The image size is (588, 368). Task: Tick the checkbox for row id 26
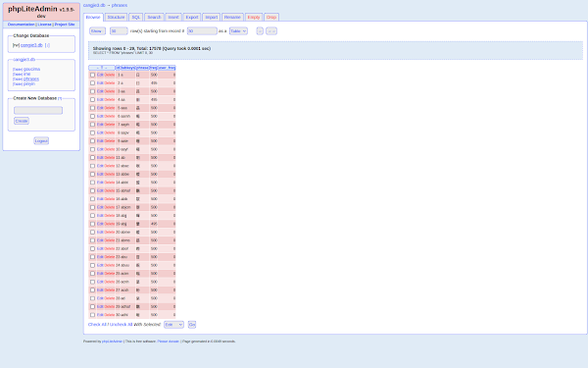click(x=93, y=282)
